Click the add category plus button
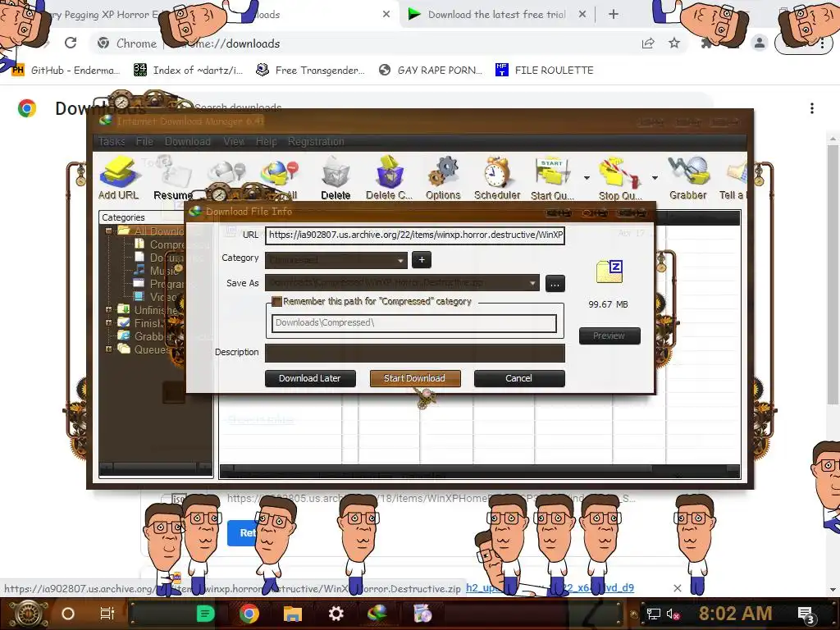This screenshot has height=630, width=840. (422, 260)
